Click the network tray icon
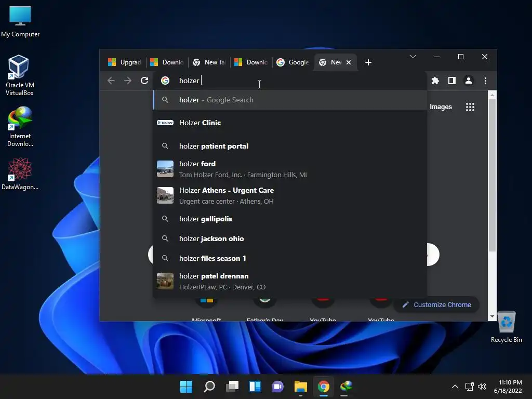 [469, 387]
